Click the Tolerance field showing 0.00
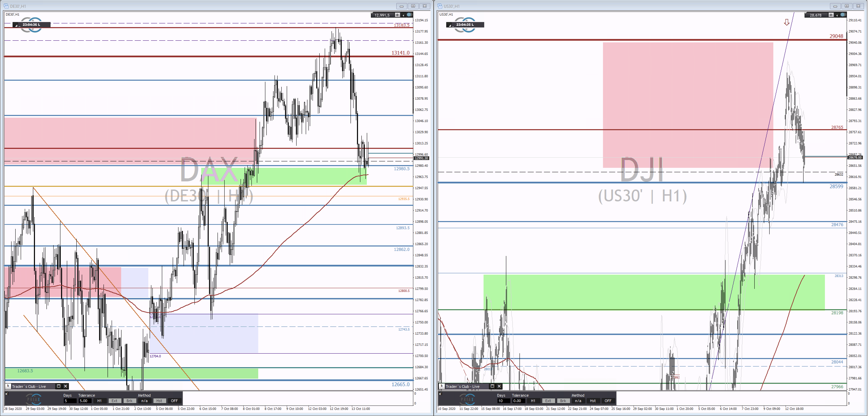Viewport: 868px width, 416px height. pyautogui.click(x=518, y=401)
